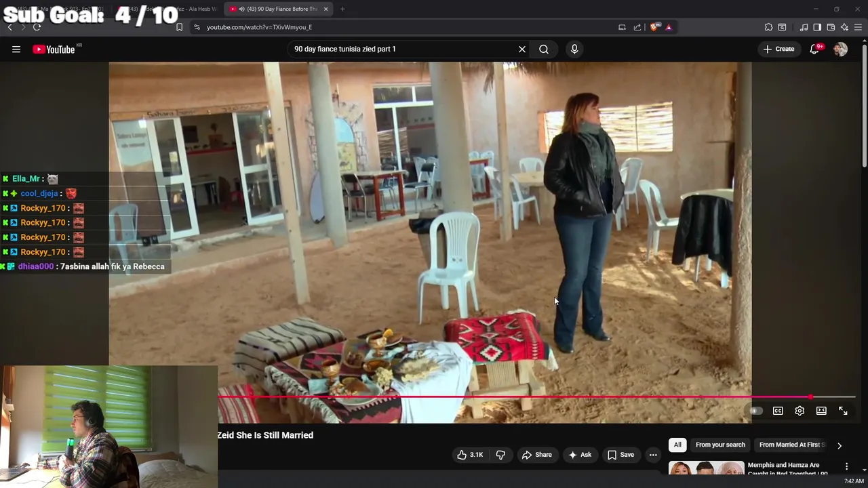Viewport: 868px width, 488px height.
Task: Open the account avatar menu
Action: click(x=841, y=49)
